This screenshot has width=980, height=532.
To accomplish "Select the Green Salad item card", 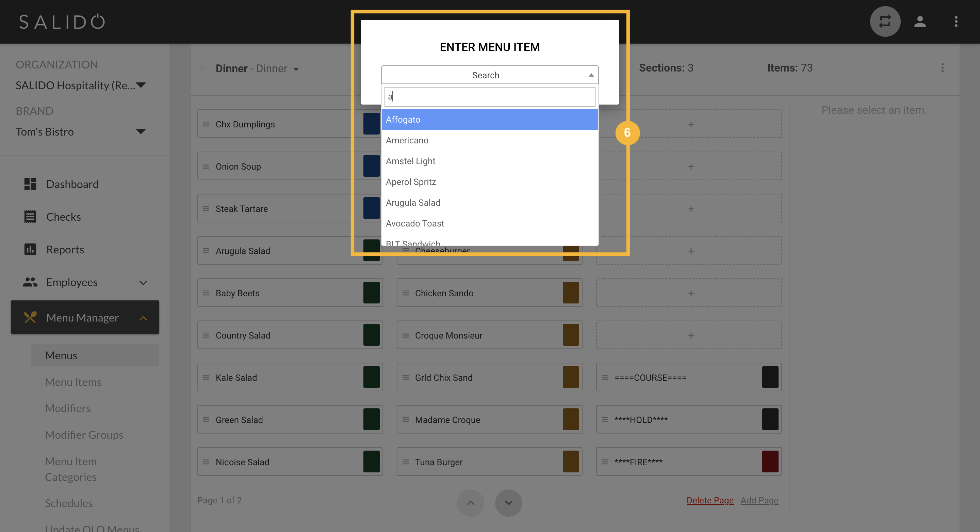I will tap(290, 420).
